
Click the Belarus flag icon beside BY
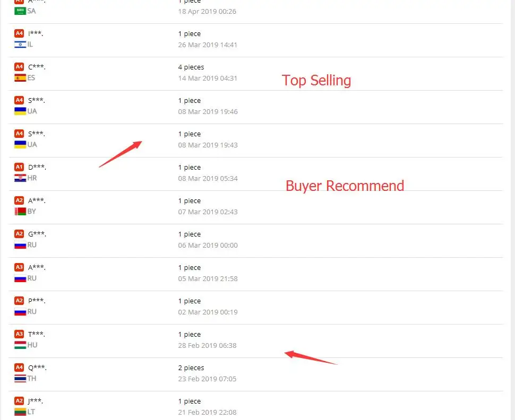click(20, 212)
